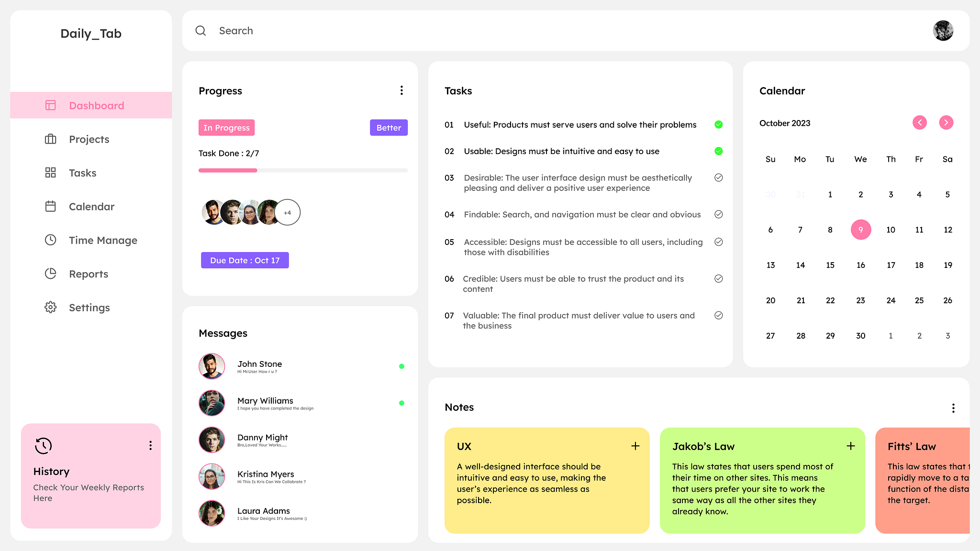Click the Better priority button
The width and height of the screenshot is (980, 551).
(389, 128)
